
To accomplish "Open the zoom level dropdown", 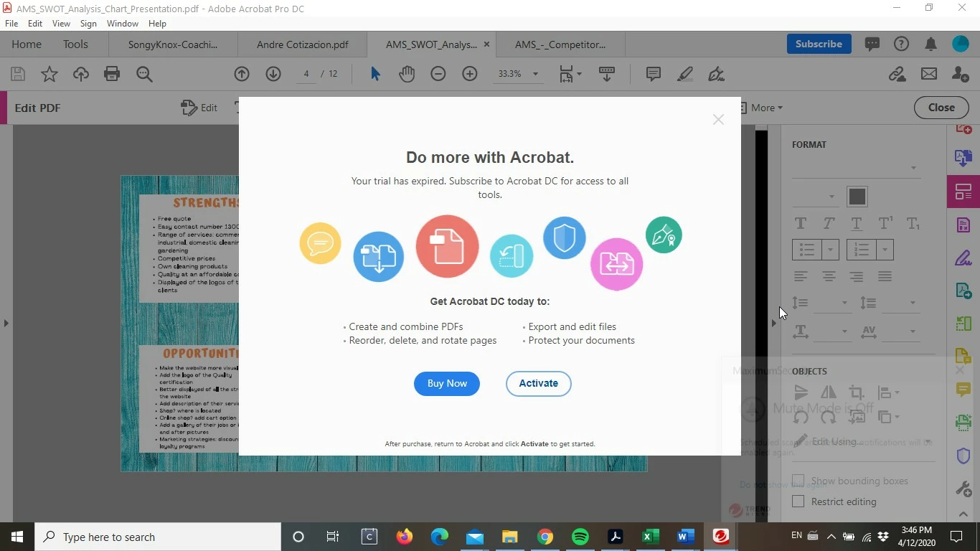I will (534, 74).
